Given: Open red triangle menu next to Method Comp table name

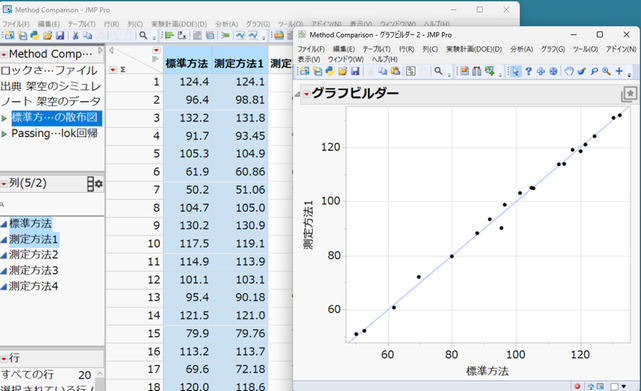Looking at the screenshot, I should [x=4, y=54].
